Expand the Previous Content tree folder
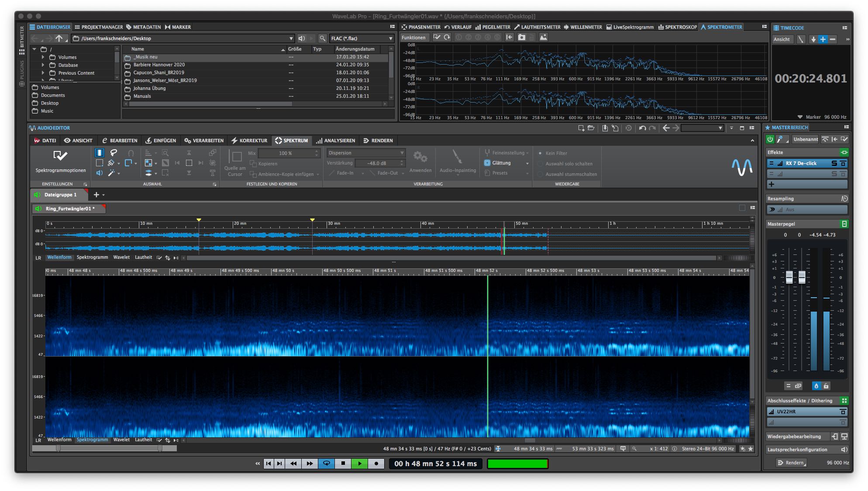Screen dimensions: 868x491 point(43,73)
